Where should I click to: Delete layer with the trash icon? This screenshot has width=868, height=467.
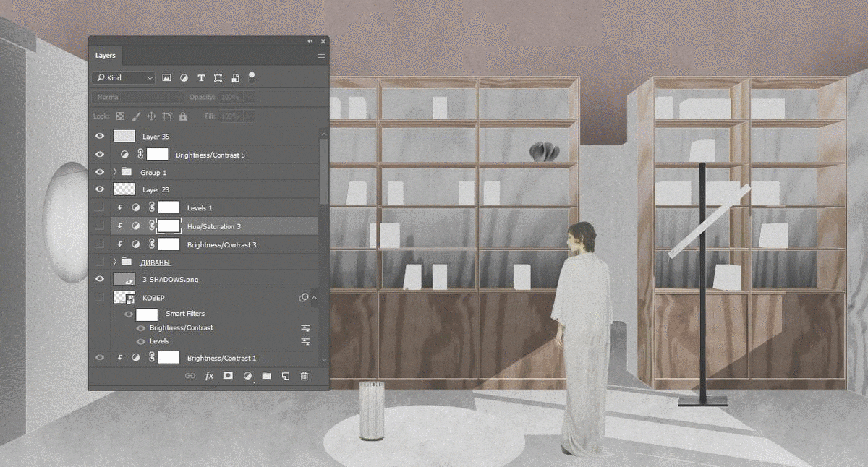tap(304, 376)
